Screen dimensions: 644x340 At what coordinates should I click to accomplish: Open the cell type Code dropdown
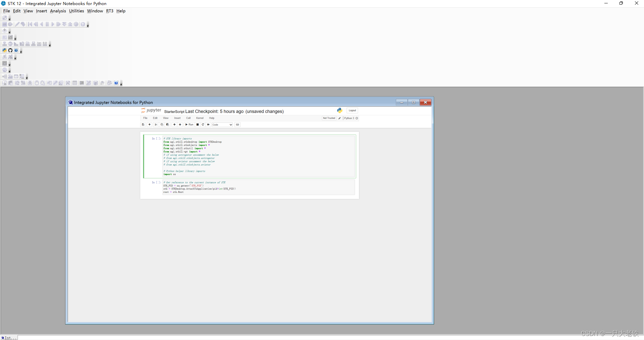[x=222, y=125]
